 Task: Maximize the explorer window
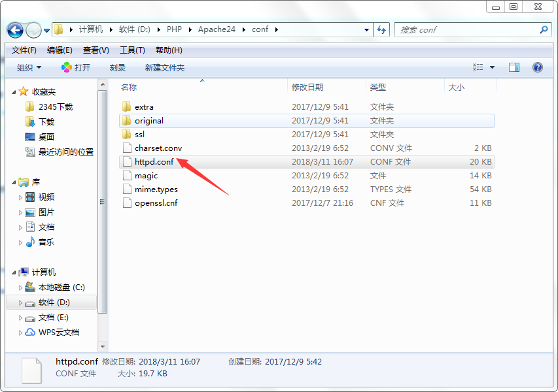click(514, 7)
